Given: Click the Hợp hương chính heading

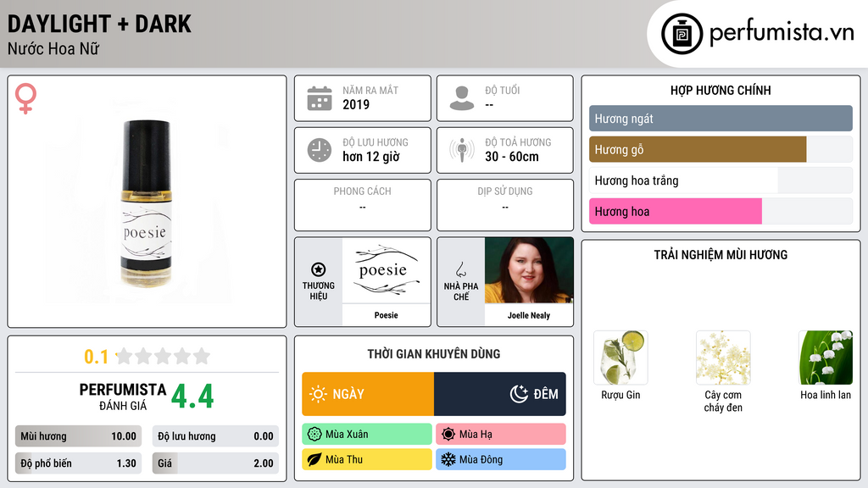Looking at the screenshot, I should click(x=721, y=90).
